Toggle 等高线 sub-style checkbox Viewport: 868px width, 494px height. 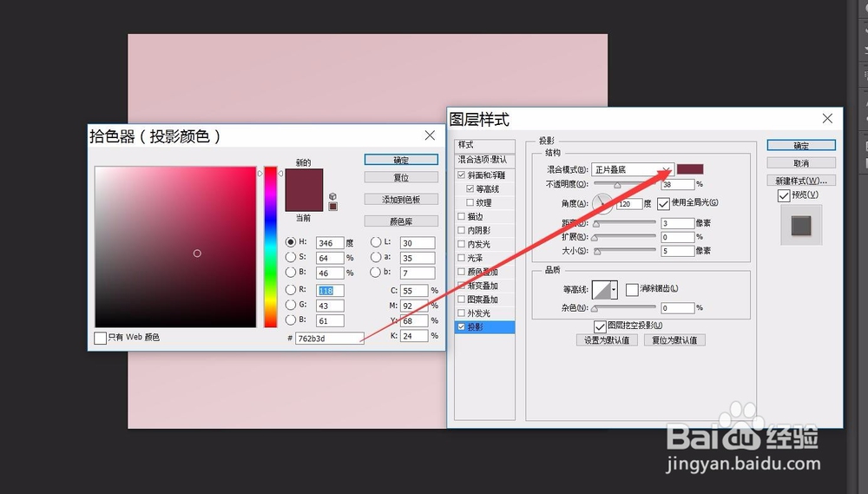[470, 188]
